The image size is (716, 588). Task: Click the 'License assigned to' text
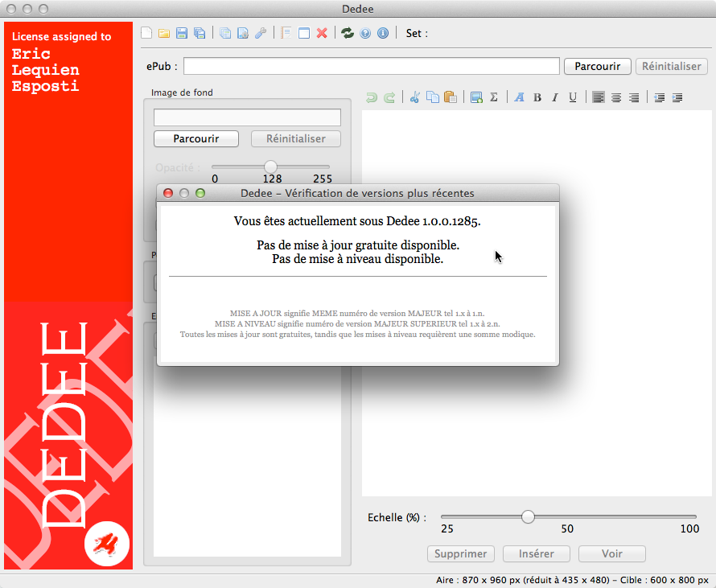click(x=62, y=36)
